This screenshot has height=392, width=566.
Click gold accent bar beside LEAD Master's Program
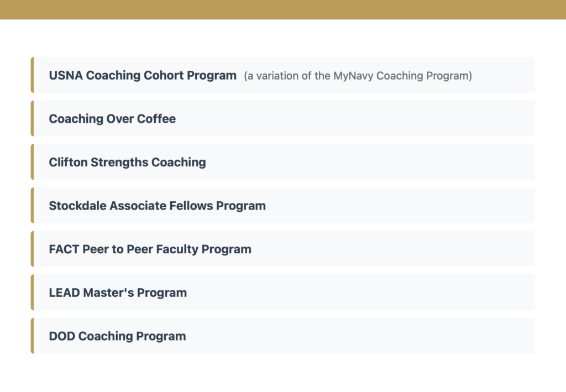(x=32, y=293)
